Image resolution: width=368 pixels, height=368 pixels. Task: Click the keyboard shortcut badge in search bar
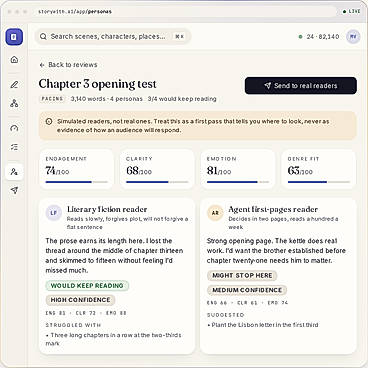179,36
